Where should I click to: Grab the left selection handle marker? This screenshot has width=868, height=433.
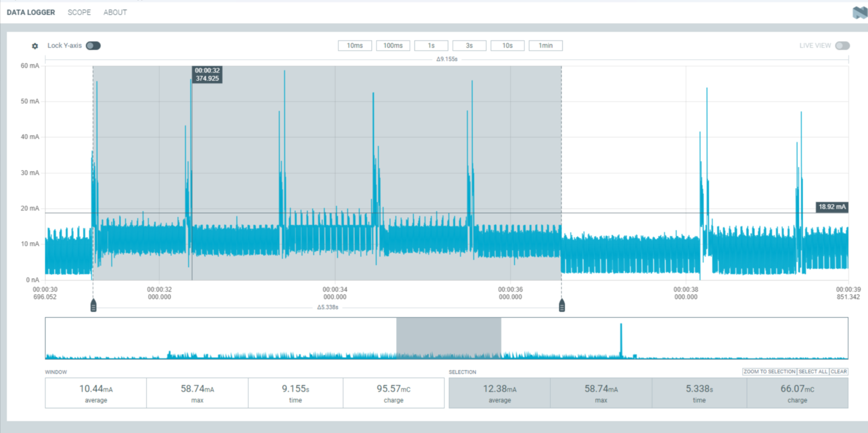94,305
